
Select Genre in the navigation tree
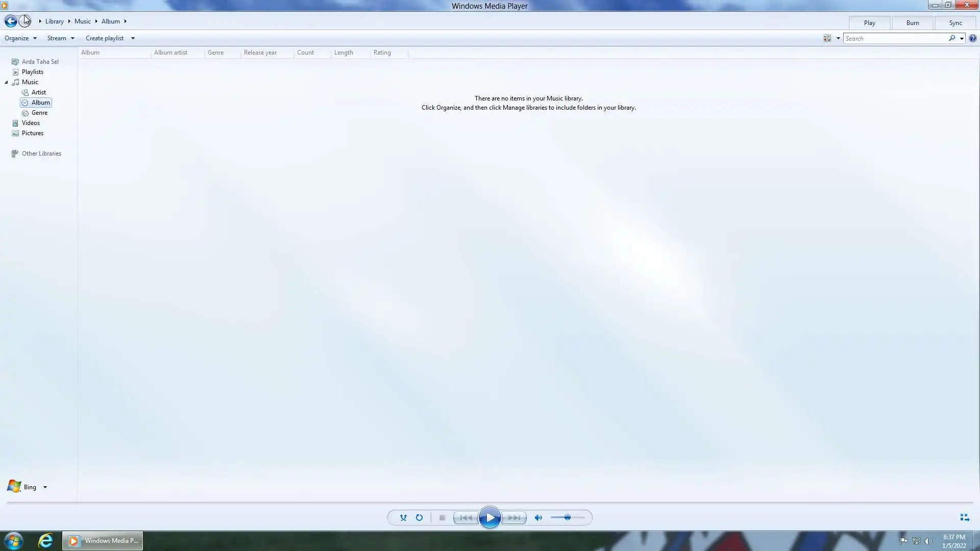[39, 113]
